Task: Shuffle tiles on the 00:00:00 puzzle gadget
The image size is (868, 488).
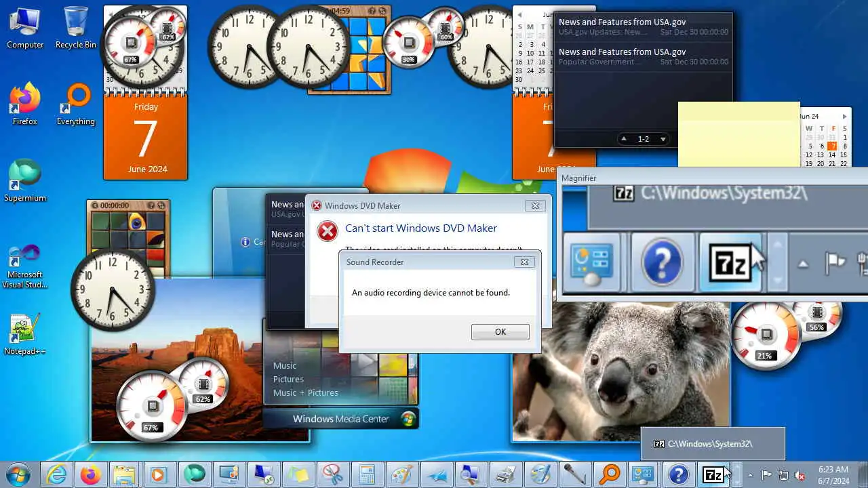Action: (163, 205)
